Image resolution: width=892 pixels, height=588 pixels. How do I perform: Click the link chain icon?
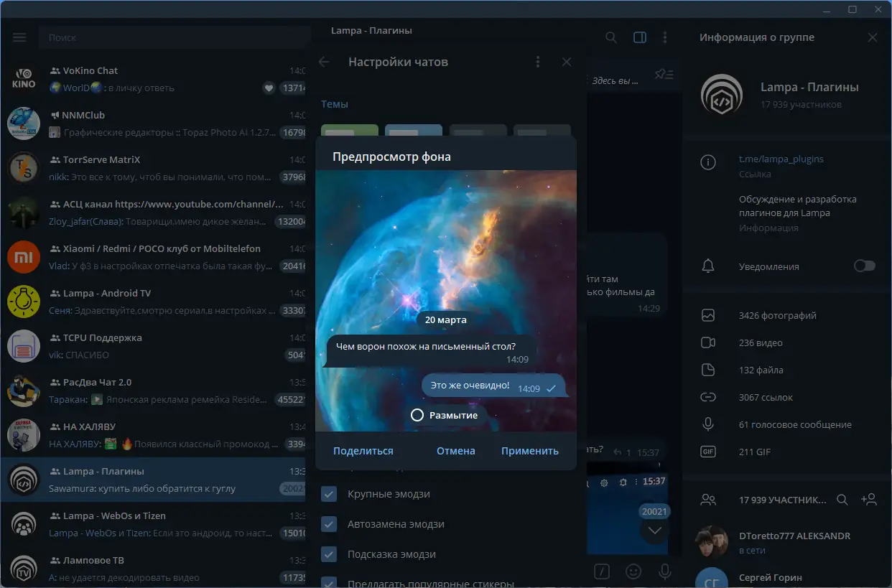click(708, 397)
